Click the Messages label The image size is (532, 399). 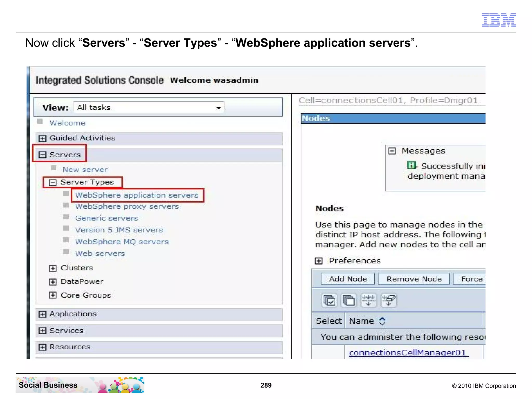tap(423, 151)
